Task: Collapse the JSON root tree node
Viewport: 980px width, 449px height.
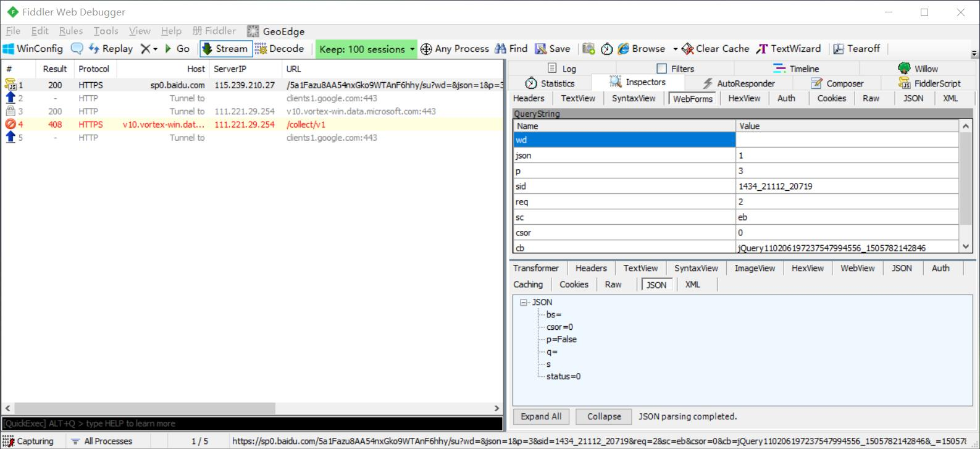Action: [x=524, y=303]
